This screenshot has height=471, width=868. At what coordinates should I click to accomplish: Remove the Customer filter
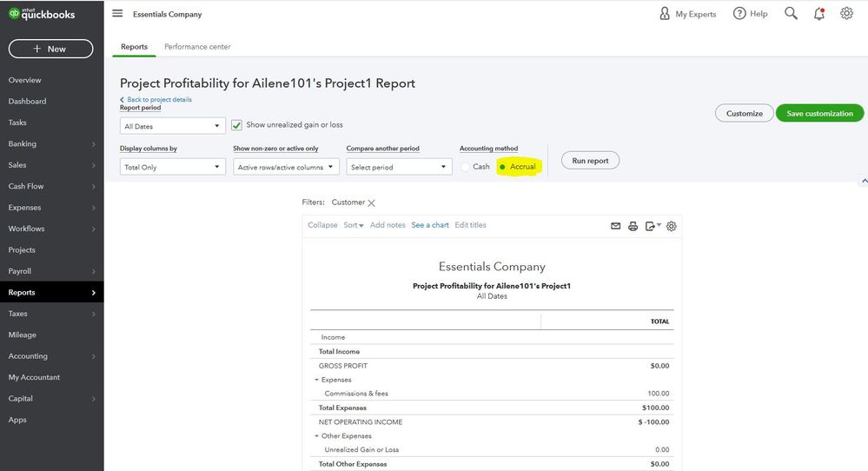pos(372,203)
